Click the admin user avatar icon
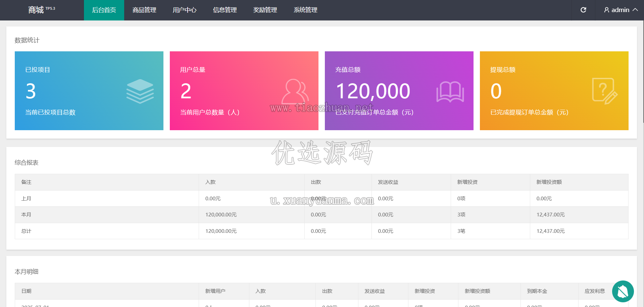Screen dimensions: 644x307 tap(607, 10)
